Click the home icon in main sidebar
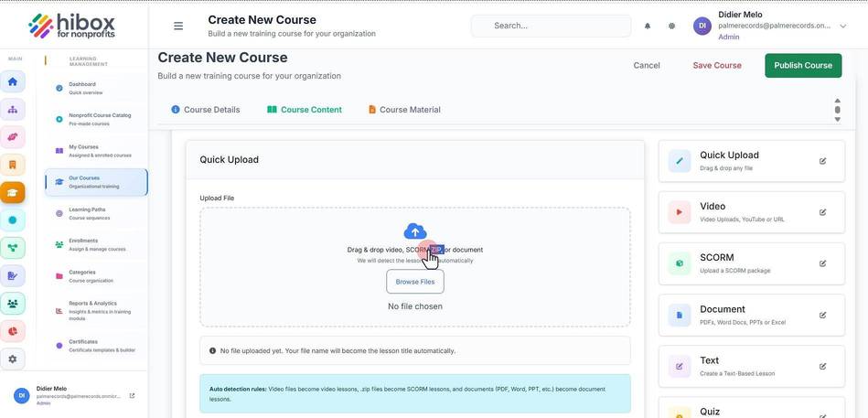This screenshot has width=868, height=418. click(13, 81)
